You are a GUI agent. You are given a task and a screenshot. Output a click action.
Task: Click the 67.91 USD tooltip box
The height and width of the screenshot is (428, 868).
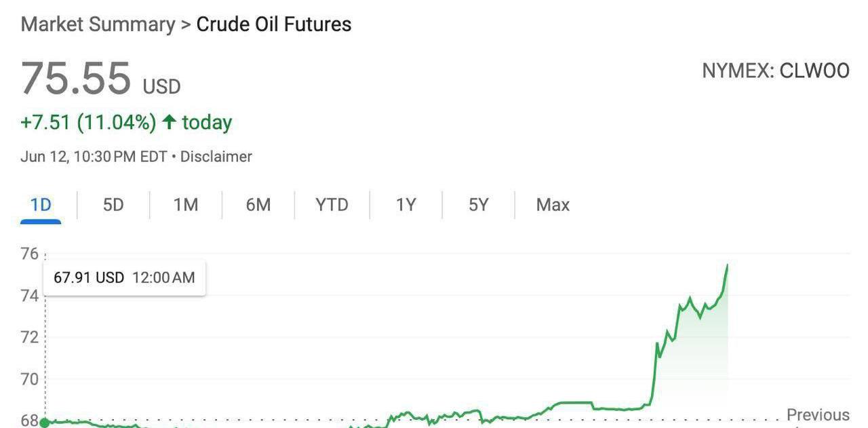pyautogui.click(x=125, y=277)
